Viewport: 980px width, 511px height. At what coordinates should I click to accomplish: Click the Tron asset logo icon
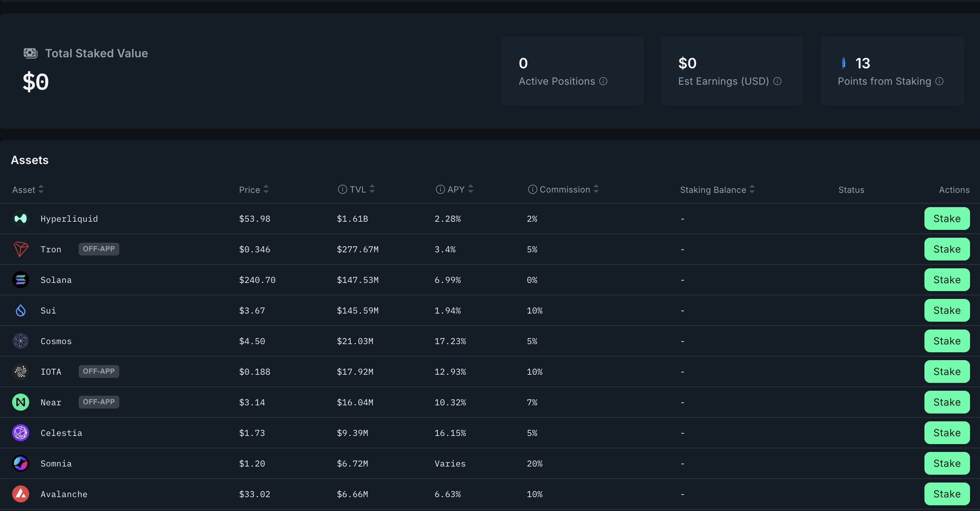(x=21, y=249)
